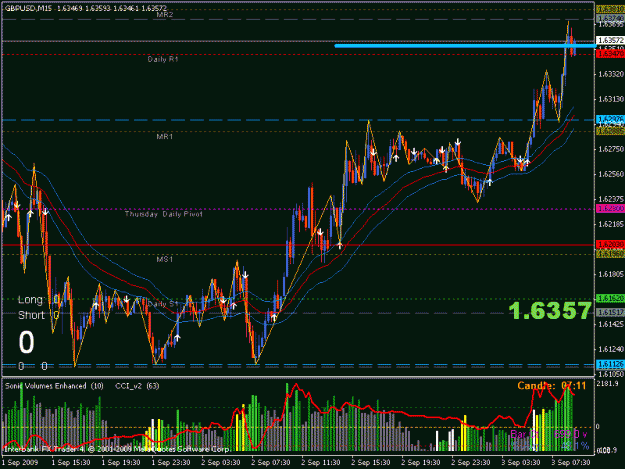
Task: Select the thick cyan horizontal line
Action: point(465,46)
